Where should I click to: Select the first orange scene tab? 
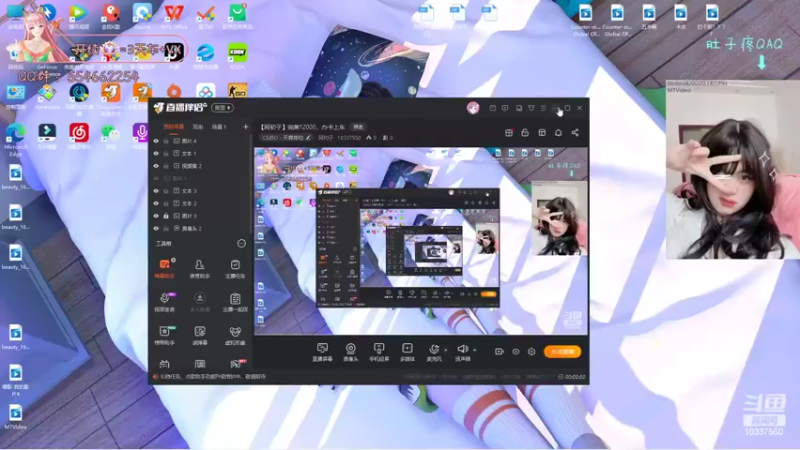[173, 127]
